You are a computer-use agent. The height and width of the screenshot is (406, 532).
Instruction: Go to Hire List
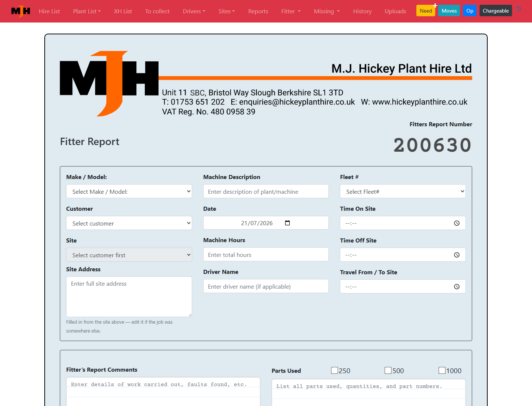(49, 11)
